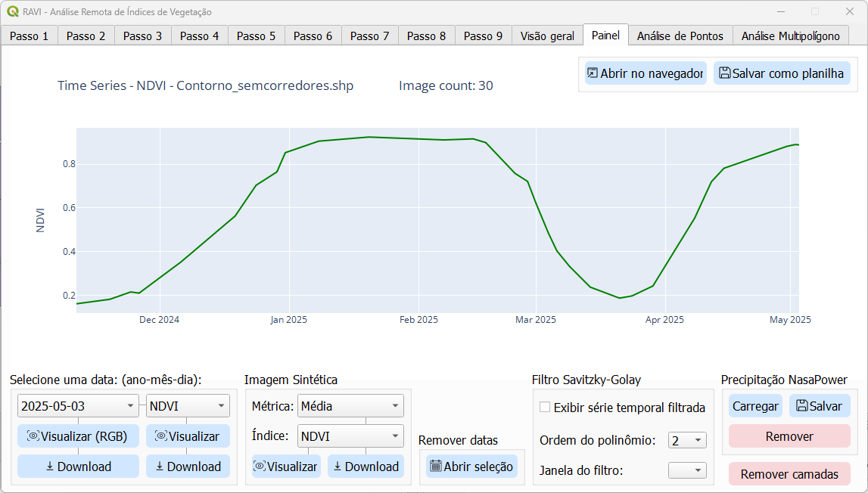The image size is (868, 493).
Task: Download the RGB image for selected date
Action: click(78, 467)
